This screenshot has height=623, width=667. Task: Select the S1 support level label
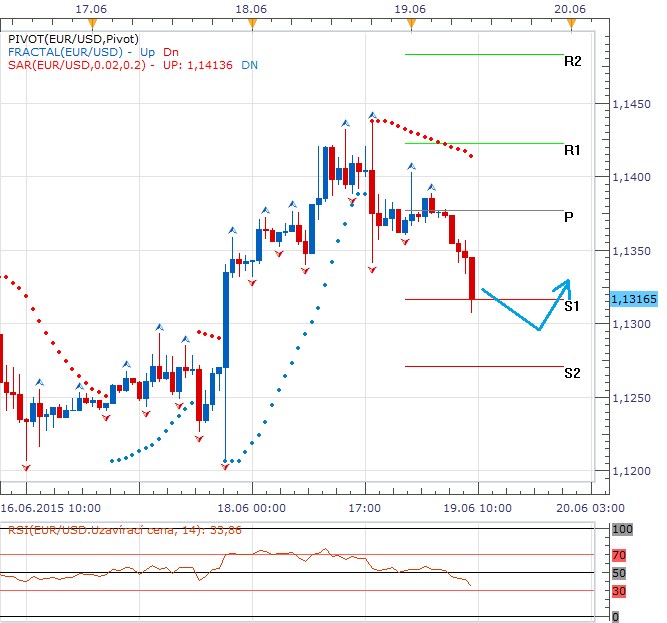point(572,306)
